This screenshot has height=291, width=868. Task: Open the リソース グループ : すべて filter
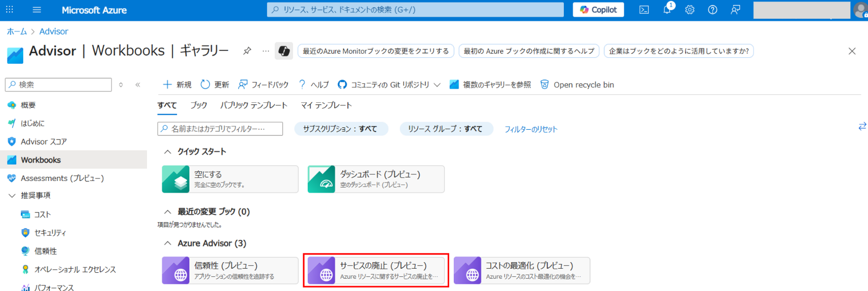[x=446, y=129]
